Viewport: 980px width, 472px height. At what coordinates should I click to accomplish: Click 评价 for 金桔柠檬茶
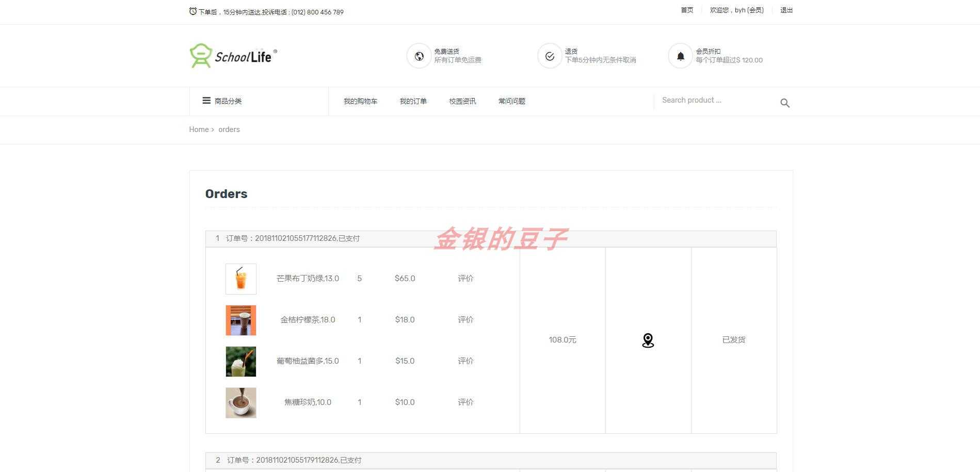(465, 320)
